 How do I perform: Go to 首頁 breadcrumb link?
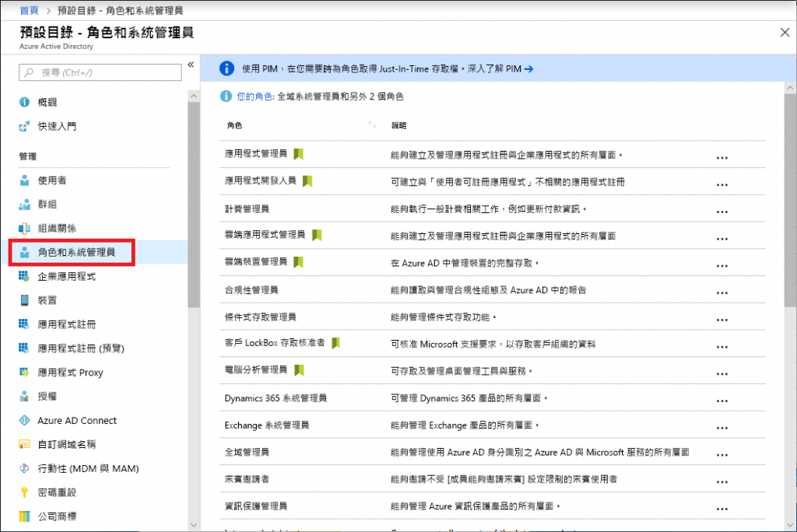(29, 10)
